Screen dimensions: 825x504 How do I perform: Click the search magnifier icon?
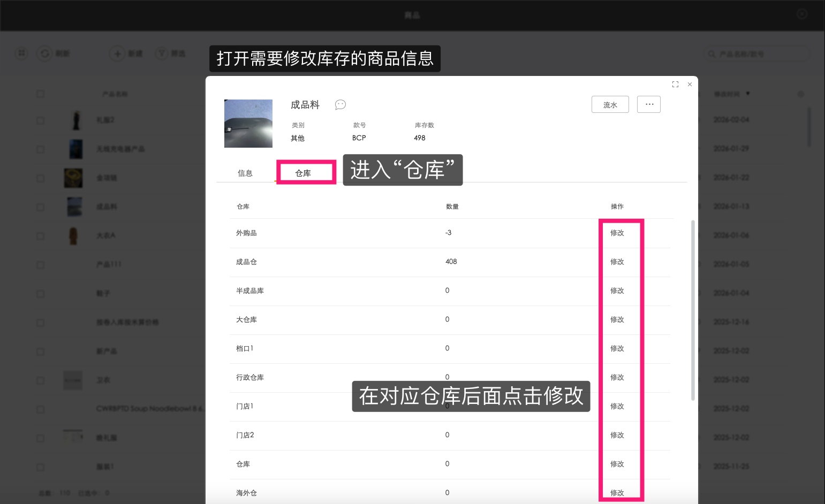(711, 54)
